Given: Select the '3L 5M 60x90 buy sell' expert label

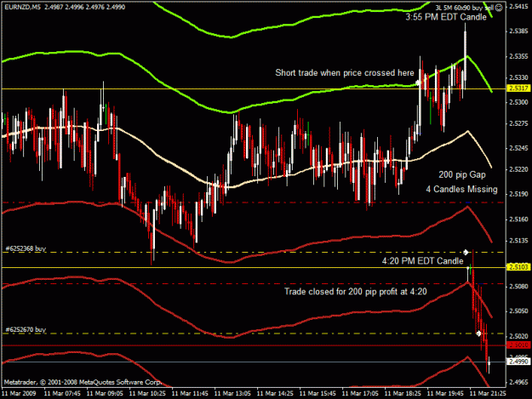Looking at the screenshot, I should pyautogui.click(x=465, y=8).
